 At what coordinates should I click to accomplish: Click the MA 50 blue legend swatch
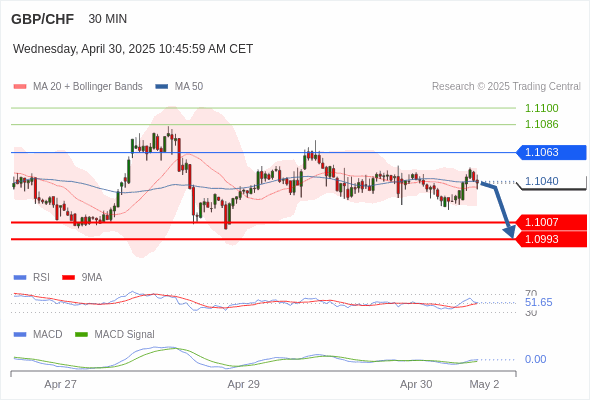[162, 87]
